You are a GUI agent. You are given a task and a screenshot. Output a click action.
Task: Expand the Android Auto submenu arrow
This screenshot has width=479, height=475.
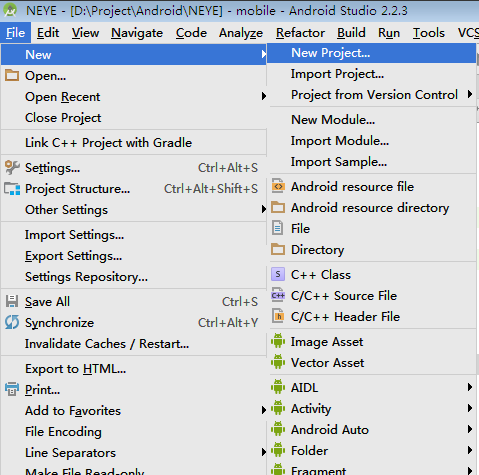pos(470,429)
